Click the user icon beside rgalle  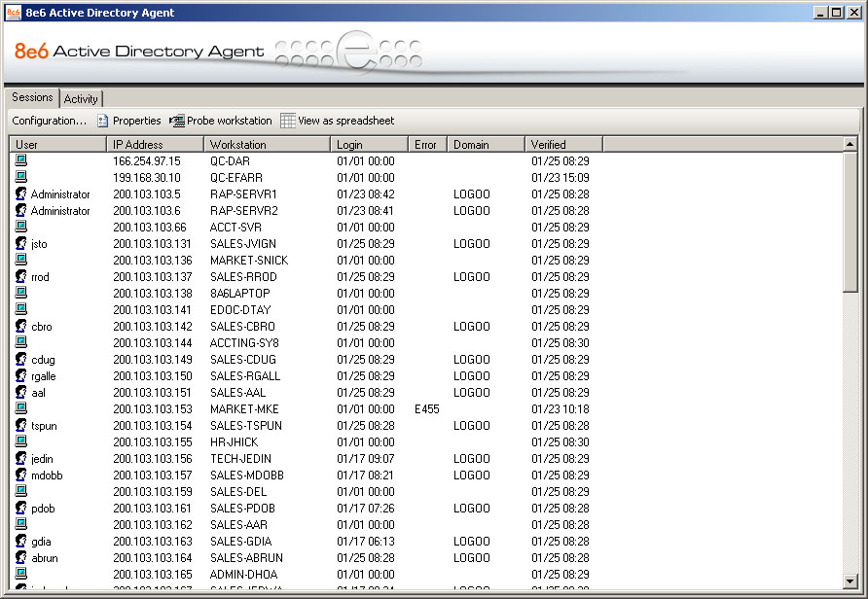(x=21, y=375)
